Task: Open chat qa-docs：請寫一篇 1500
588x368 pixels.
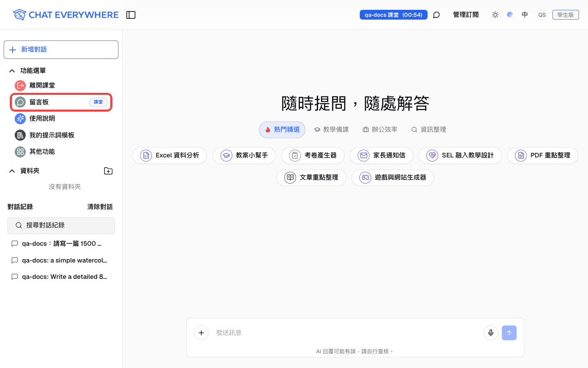Action: click(61, 244)
